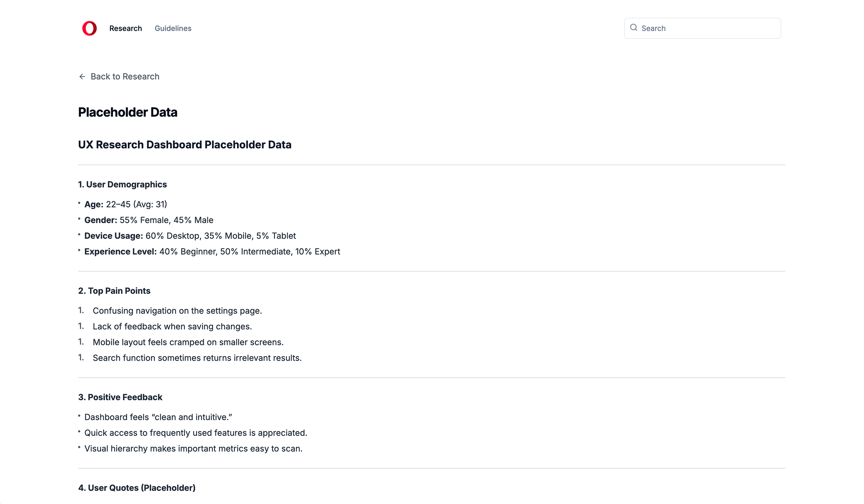Click the Experience Level label
This screenshot has width=864, height=504.
(120, 252)
